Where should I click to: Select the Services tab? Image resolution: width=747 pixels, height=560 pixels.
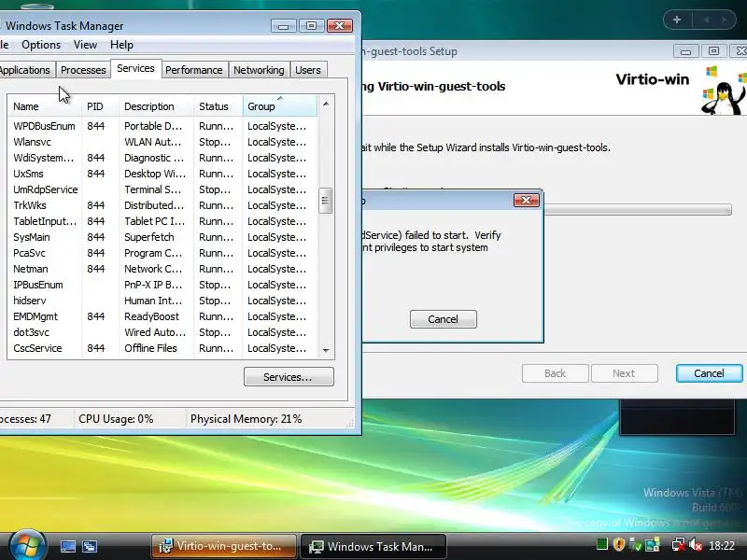135,68
